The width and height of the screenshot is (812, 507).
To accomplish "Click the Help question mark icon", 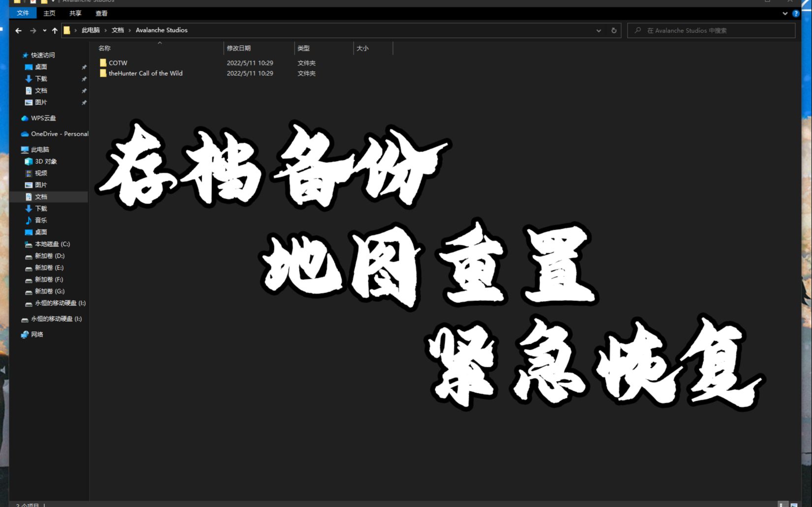I will (x=796, y=13).
